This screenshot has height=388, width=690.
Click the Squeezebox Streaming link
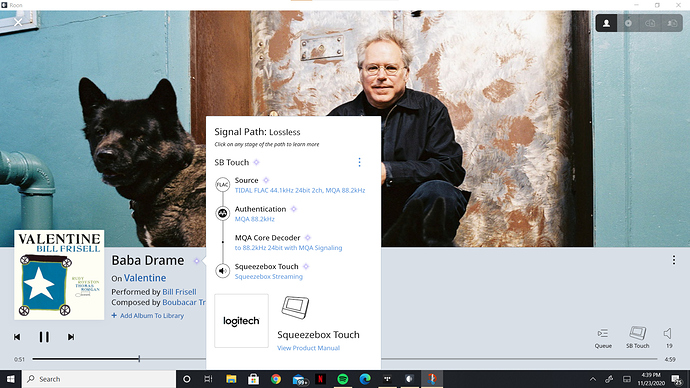tap(268, 277)
